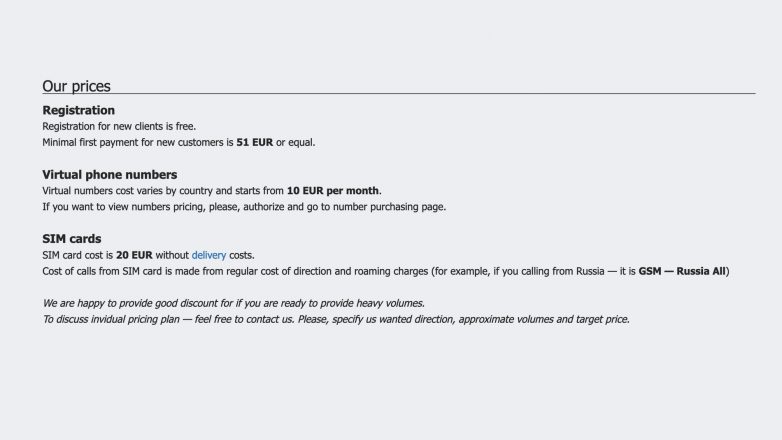
Task: Click the bold 51 EUR amount
Action: pos(254,142)
